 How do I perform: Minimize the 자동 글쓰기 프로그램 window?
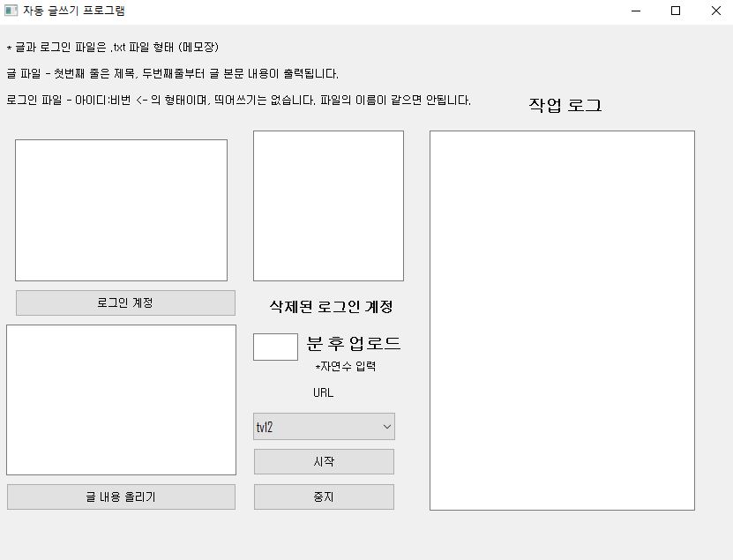point(635,11)
